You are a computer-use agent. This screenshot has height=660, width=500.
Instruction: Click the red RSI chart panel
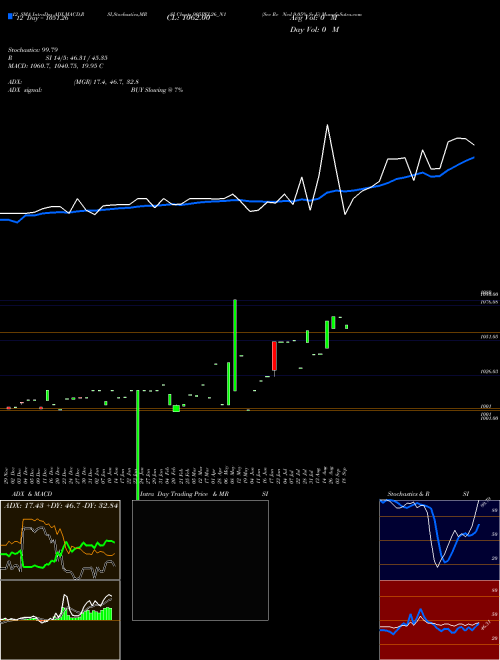[439, 620]
